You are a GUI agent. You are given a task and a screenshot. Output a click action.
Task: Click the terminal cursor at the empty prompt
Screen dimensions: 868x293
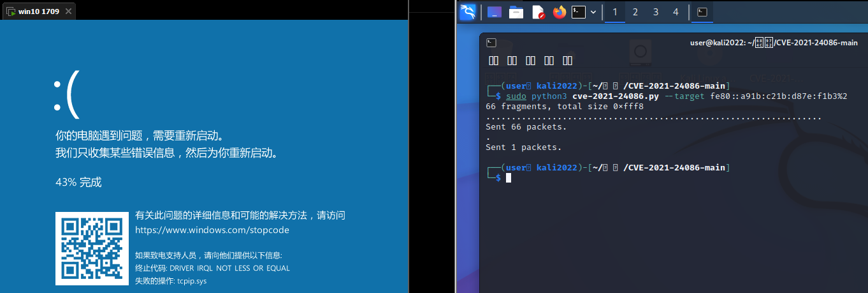(x=509, y=177)
